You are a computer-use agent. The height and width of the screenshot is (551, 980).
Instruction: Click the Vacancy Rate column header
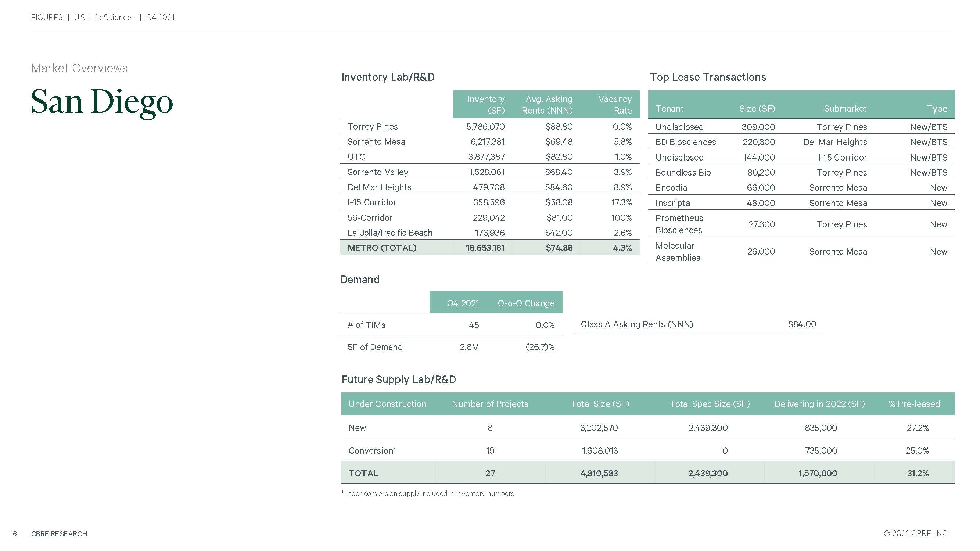point(614,105)
